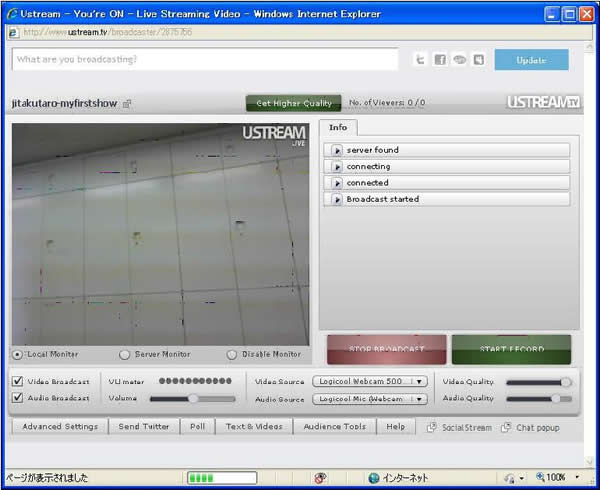Click the page scrollbar down arrow

click(589, 461)
